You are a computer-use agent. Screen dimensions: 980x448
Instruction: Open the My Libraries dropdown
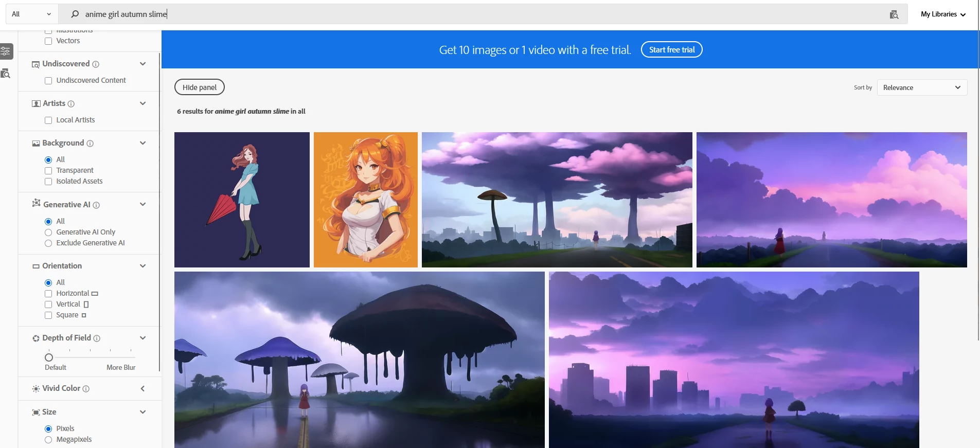pyautogui.click(x=943, y=14)
